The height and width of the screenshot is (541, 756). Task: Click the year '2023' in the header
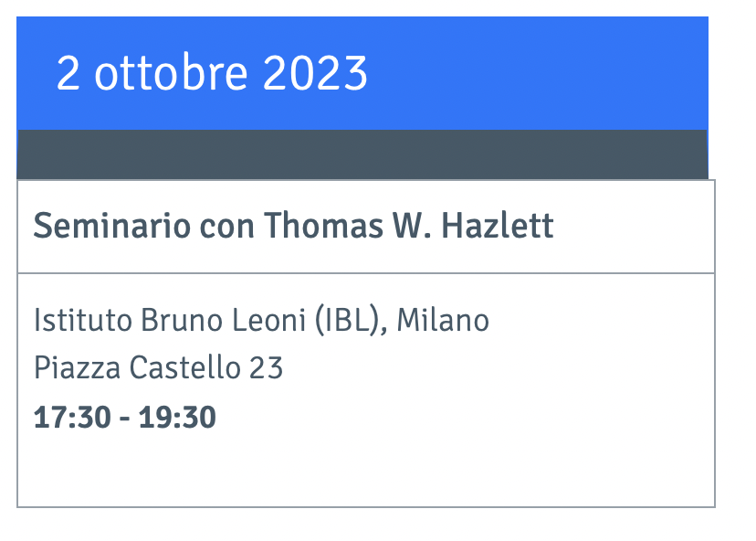pos(315,73)
